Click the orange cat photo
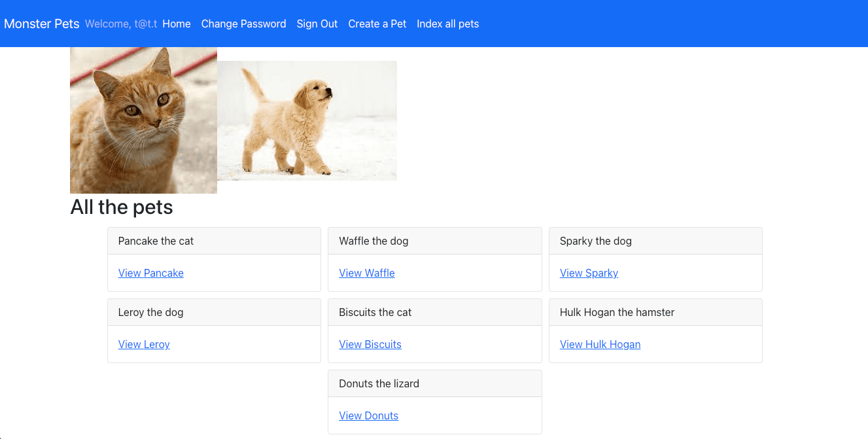The height and width of the screenshot is (439, 868). 143,120
